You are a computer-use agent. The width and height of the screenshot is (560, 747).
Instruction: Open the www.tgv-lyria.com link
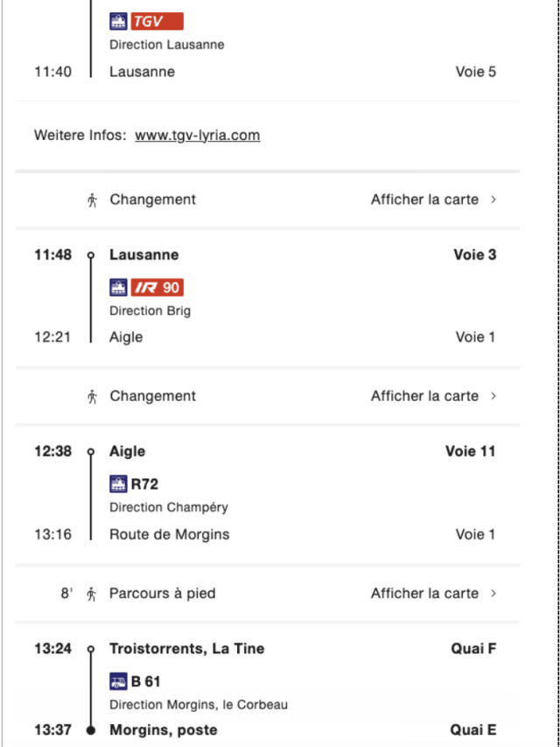(197, 135)
